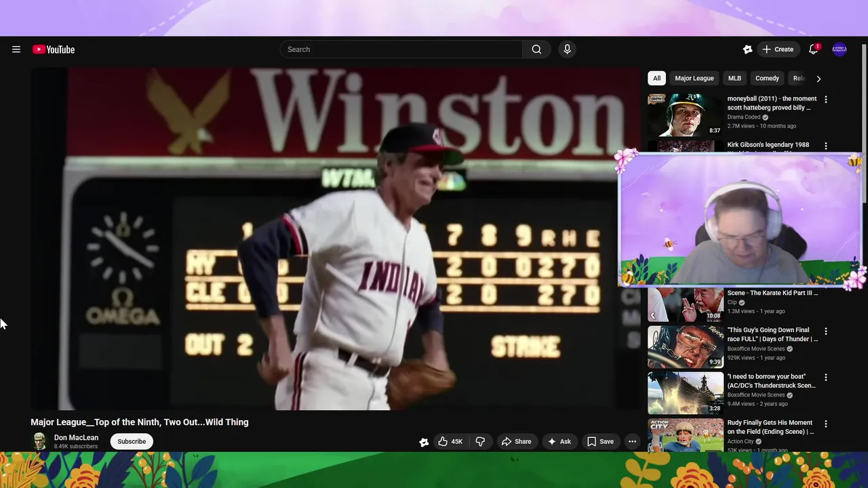Image resolution: width=868 pixels, height=488 pixels.
Task: Open the YouTube hamburger guide menu
Action: tap(16, 49)
